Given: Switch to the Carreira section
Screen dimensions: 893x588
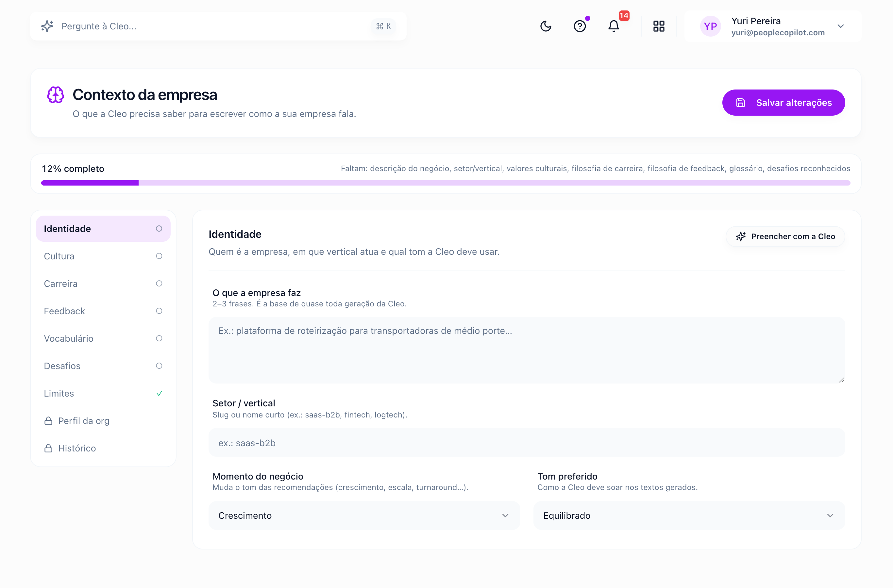Looking at the screenshot, I should point(103,284).
